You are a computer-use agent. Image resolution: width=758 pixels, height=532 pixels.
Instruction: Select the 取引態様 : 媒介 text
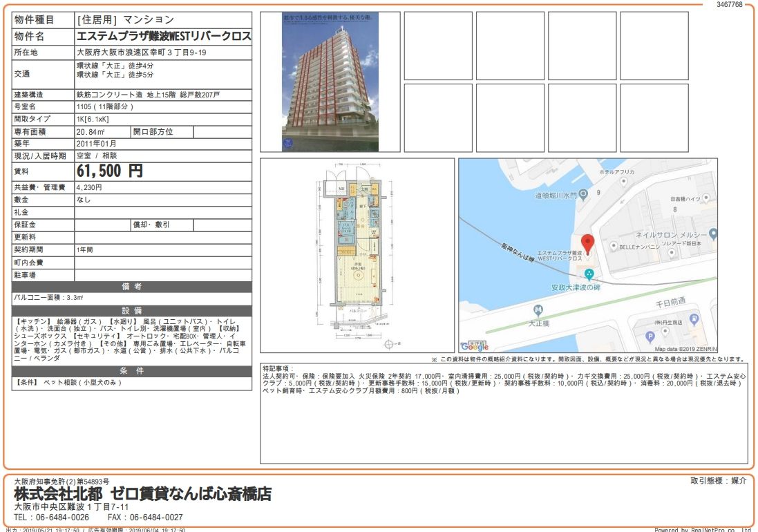719,481
